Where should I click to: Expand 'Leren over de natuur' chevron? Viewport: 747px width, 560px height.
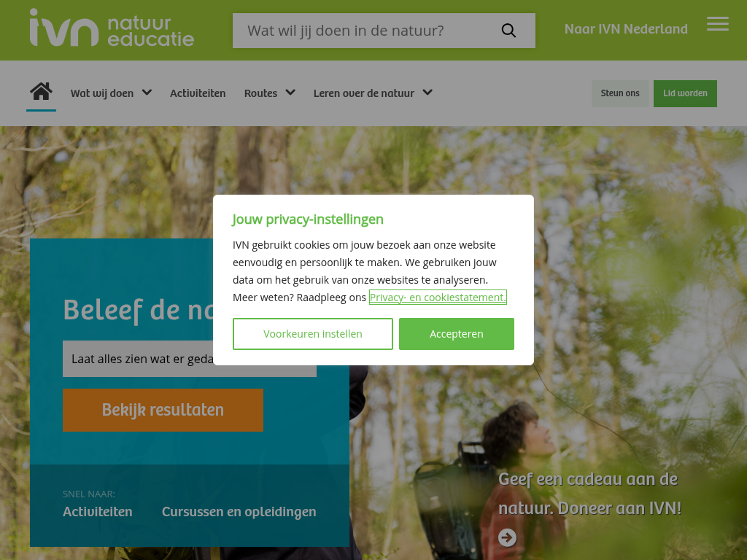[427, 93]
